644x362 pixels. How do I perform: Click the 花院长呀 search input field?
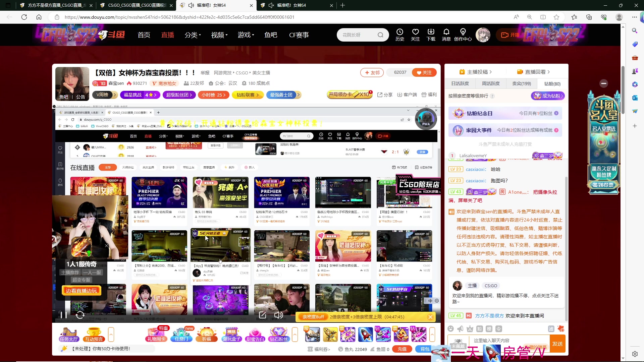(357, 35)
